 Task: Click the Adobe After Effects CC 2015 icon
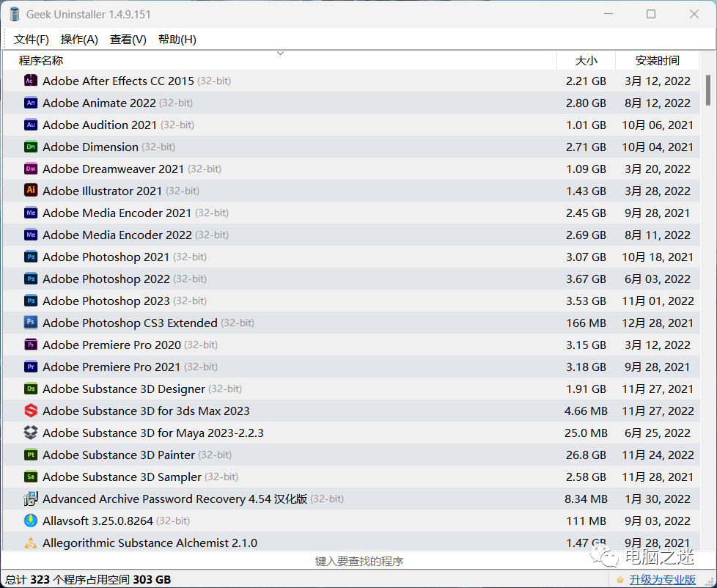coord(31,81)
